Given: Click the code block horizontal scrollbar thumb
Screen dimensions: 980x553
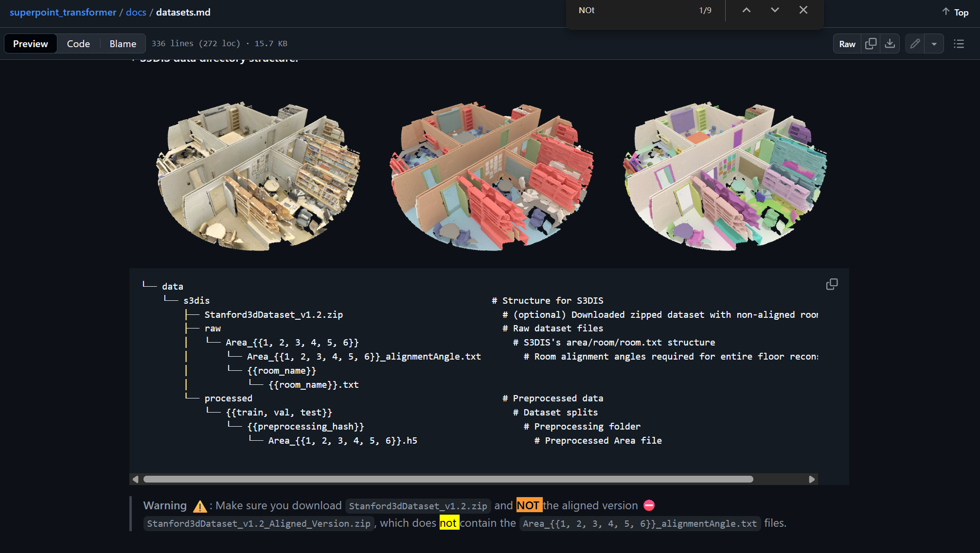Looking at the screenshot, I should [x=448, y=479].
